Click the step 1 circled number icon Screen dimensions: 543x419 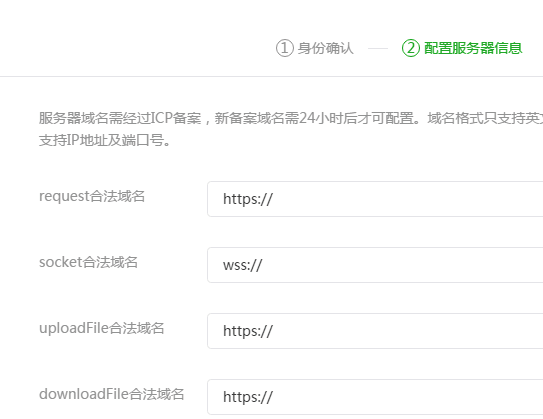click(x=285, y=48)
